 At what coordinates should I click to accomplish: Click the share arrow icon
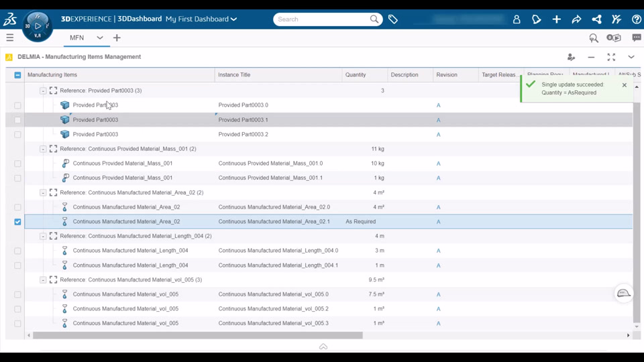click(576, 19)
